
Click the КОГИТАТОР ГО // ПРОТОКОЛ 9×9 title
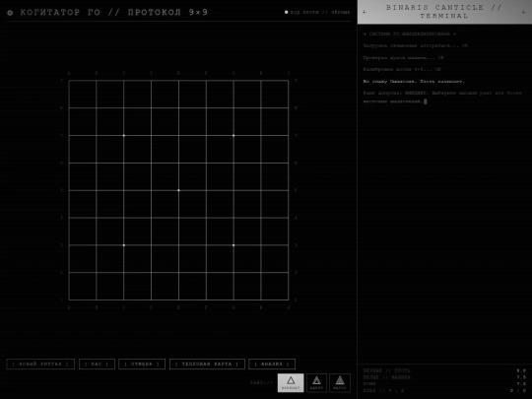[113, 13]
